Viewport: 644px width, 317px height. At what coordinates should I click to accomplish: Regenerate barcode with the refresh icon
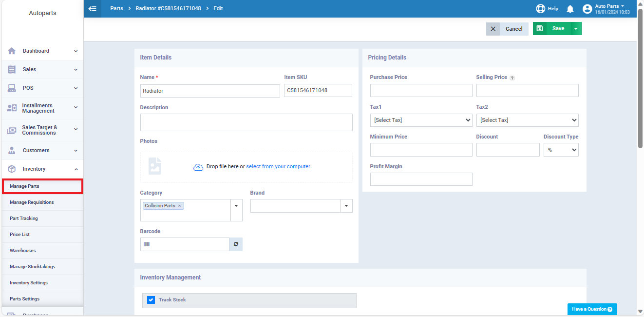pyautogui.click(x=236, y=244)
